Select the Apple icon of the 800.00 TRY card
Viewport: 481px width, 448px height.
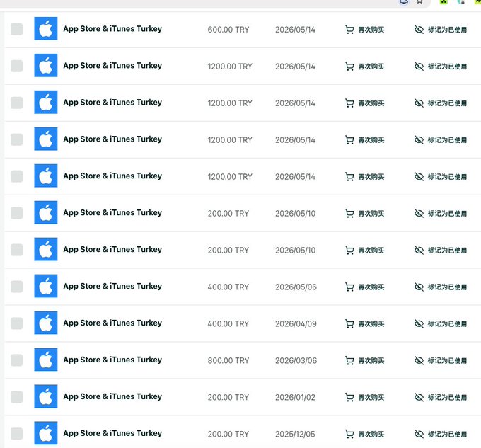click(46, 360)
